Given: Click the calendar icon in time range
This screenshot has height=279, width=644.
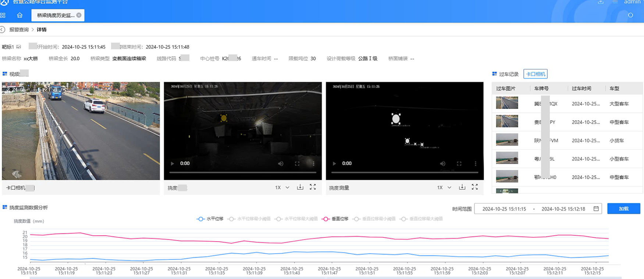Looking at the screenshot, I should click(596, 209).
